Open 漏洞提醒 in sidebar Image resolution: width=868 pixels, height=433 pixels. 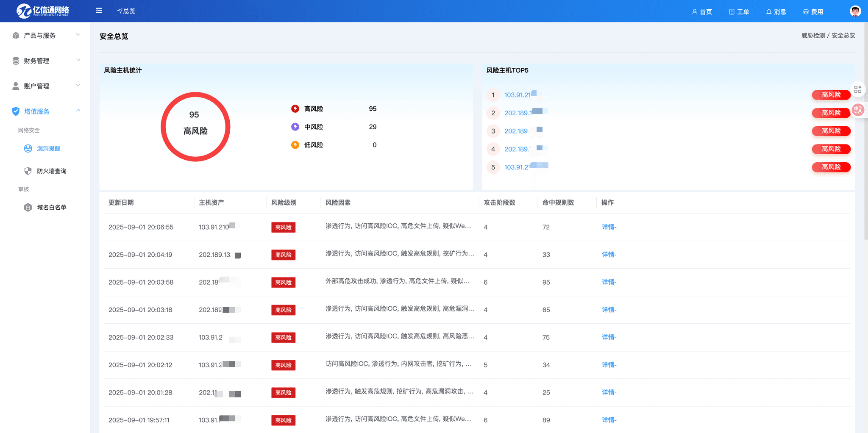coord(48,148)
